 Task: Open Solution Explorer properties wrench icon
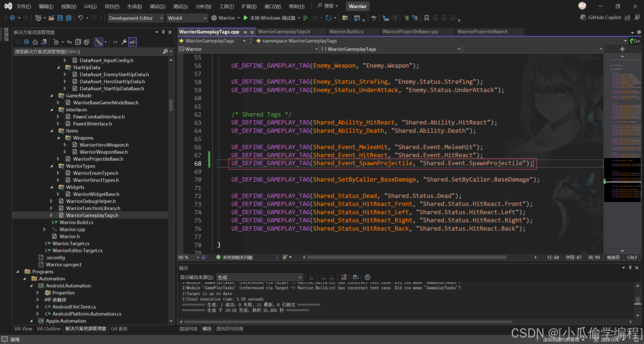[124, 42]
